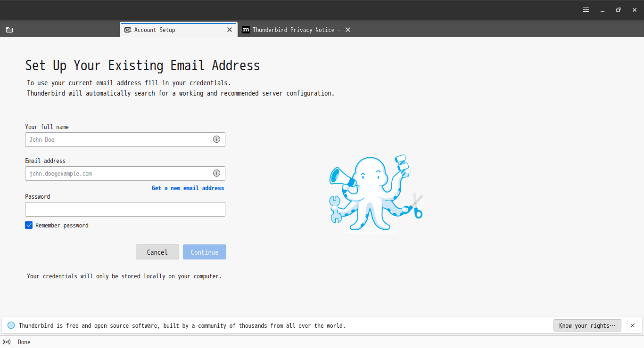Screen dimensions: 644x348
Task: Click the 'Your credentials will only be stored locally' text
Action: [124, 276]
